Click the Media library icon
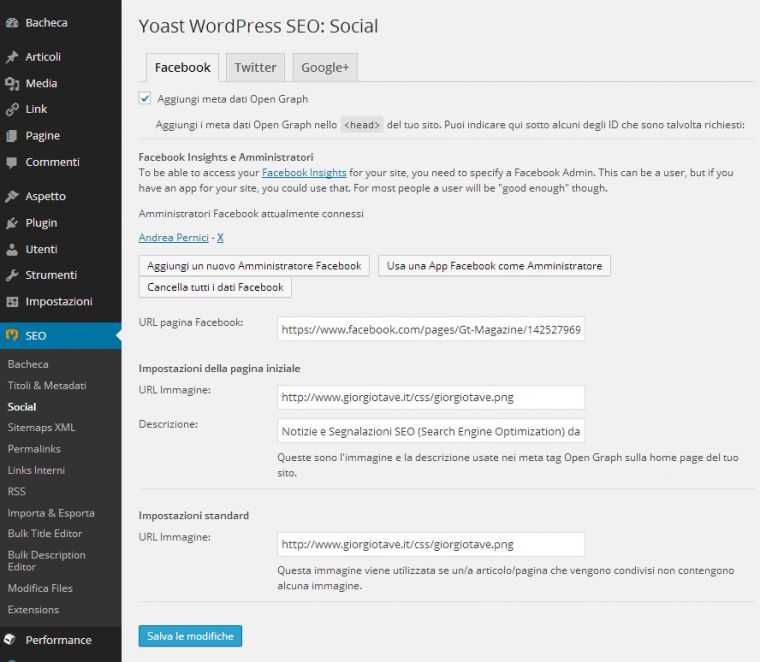Image resolution: width=760 pixels, height=662 pixels. point(12,83)
